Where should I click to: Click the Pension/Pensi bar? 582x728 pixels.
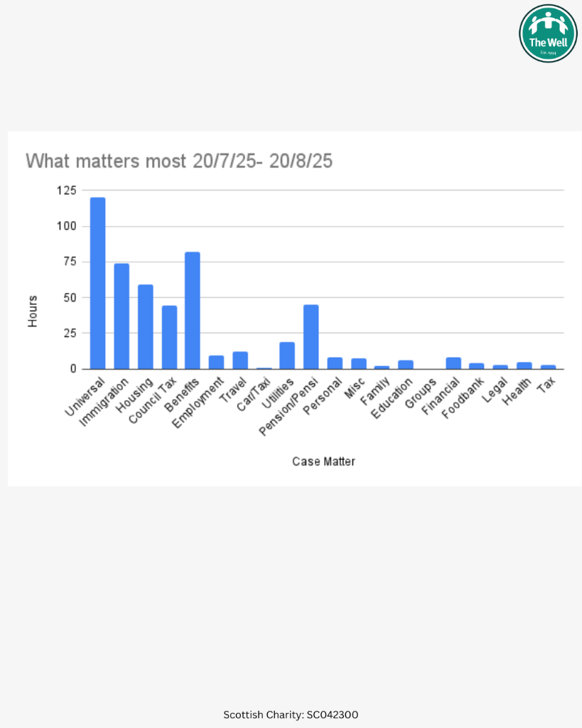[x=311, y=337]
